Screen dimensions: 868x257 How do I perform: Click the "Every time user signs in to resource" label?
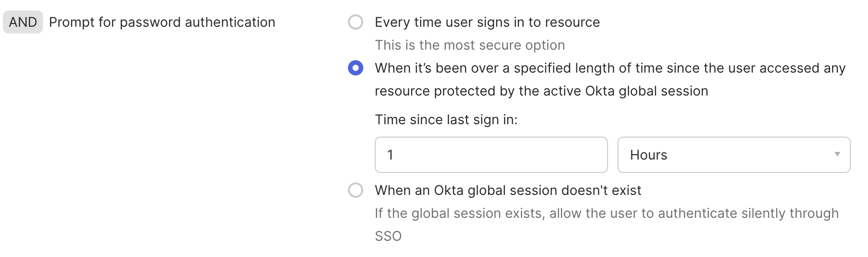click(x=487, y=22)
